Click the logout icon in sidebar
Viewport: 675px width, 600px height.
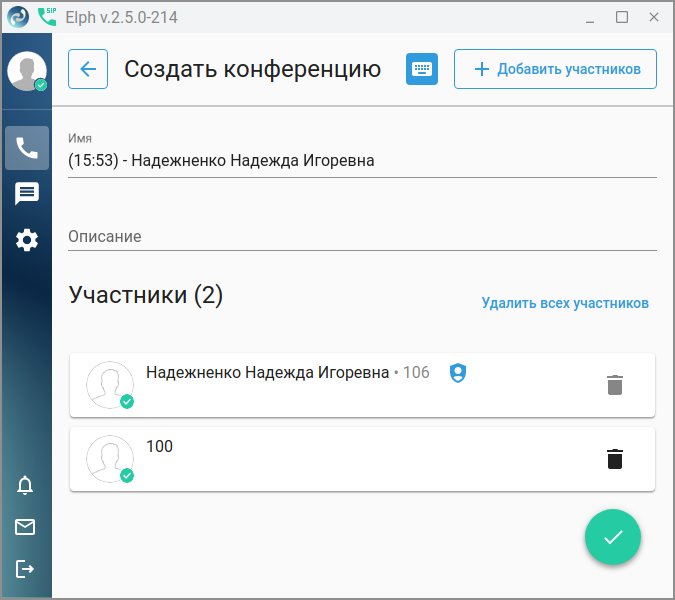(25, 569)
